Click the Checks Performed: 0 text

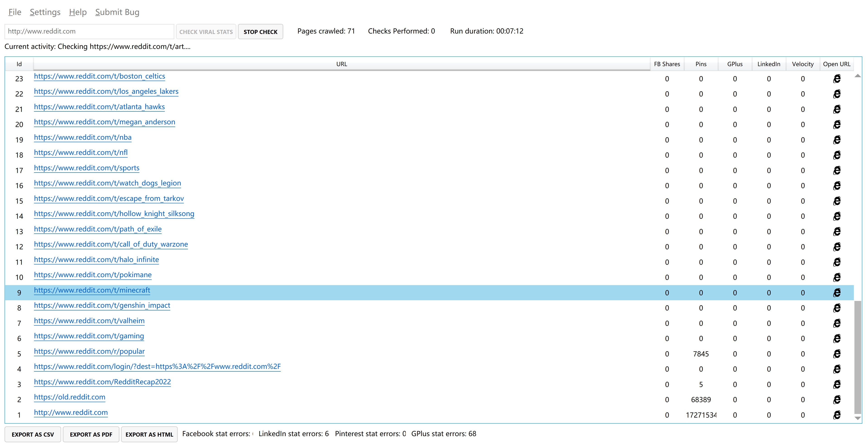[x=401, y=31]
